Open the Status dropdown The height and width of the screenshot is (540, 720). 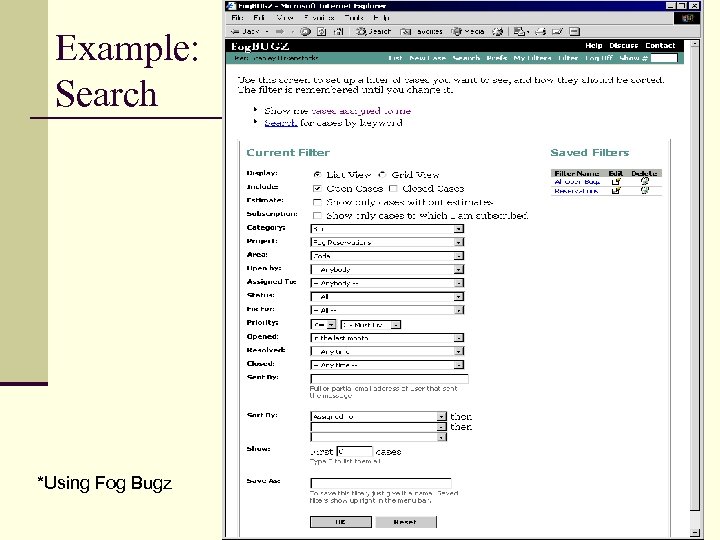[x=387, y=297]
